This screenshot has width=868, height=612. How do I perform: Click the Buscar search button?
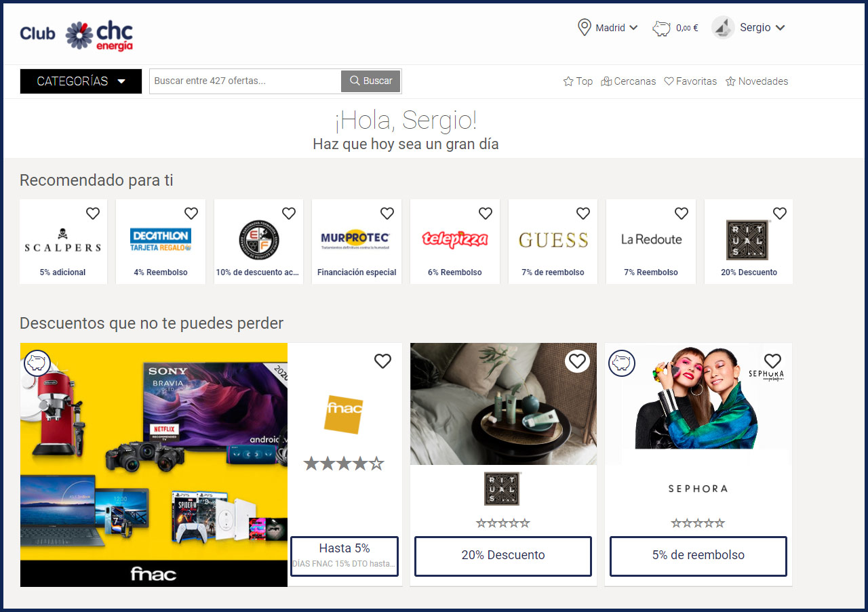click(x=371, y=81)
